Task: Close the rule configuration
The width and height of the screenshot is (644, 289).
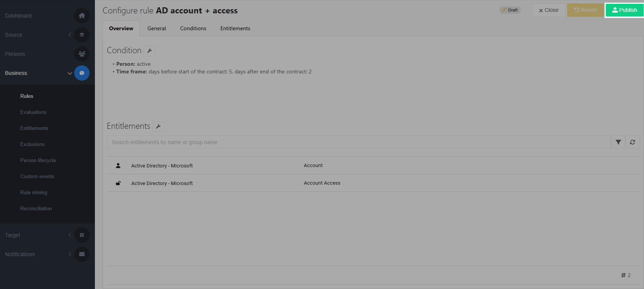Action: [549, 10]
